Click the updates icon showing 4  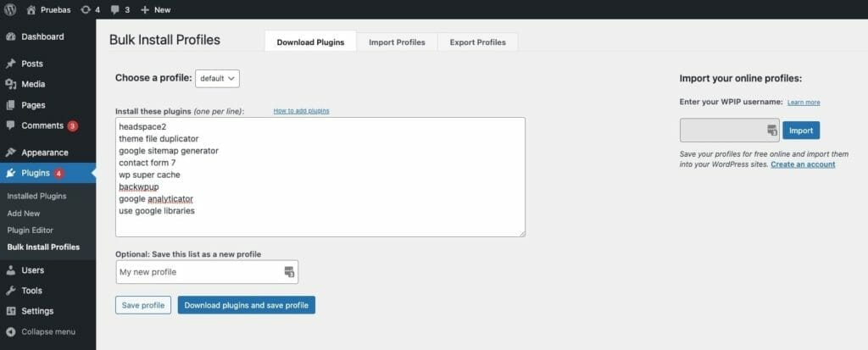tap(86, 9)
